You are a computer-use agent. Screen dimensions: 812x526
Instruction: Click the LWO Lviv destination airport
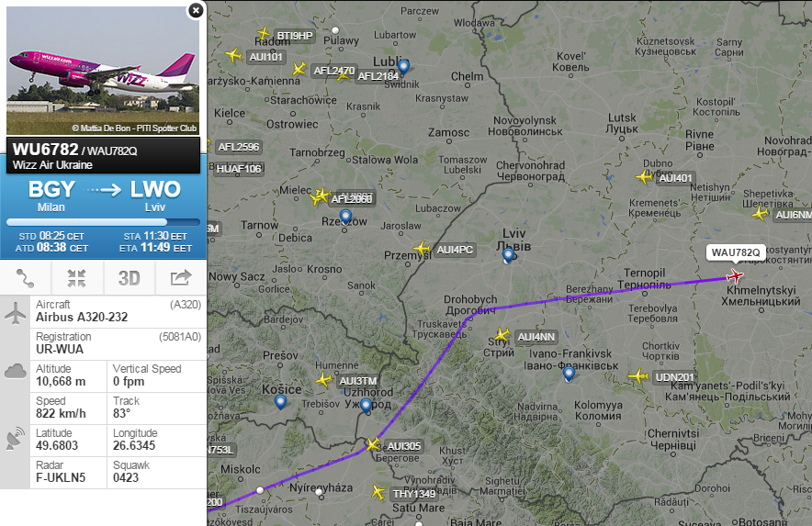tap(155, 196)
